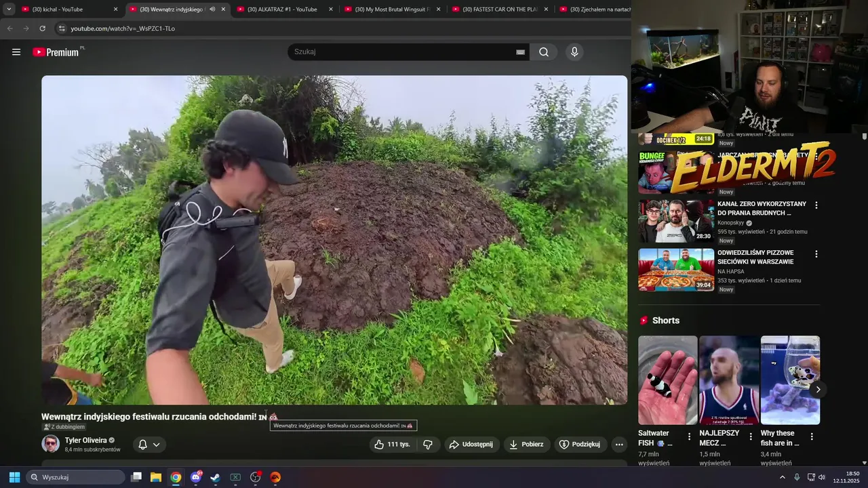This screenshot has height=488, width=868.
Task: Go back with browser back arrow
Action: 9,28
